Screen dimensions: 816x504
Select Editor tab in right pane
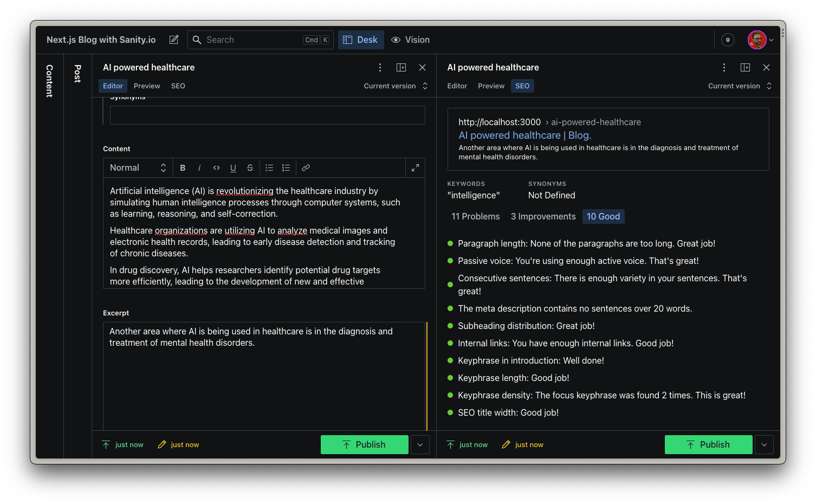[x=457, y=86]
